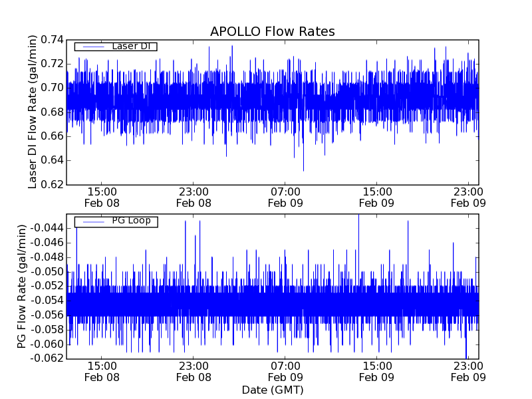The height and width of the screenshot is (399, 532).
Task: Click top plot's '15:00 Feb 08' tick label
Action: click(x=102, y=196)
